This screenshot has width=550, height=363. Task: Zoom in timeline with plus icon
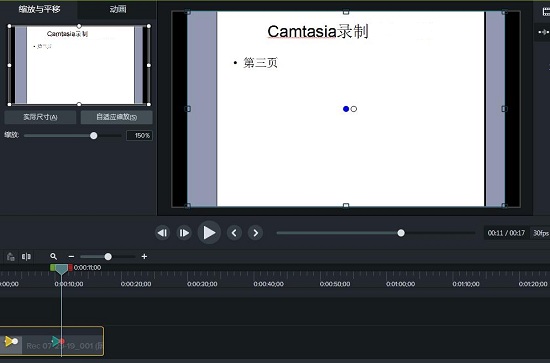click(144, 257)
